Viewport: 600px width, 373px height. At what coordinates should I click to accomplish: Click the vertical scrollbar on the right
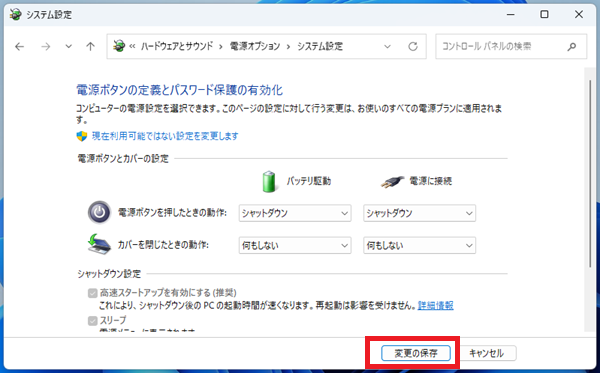click(590, 174)
